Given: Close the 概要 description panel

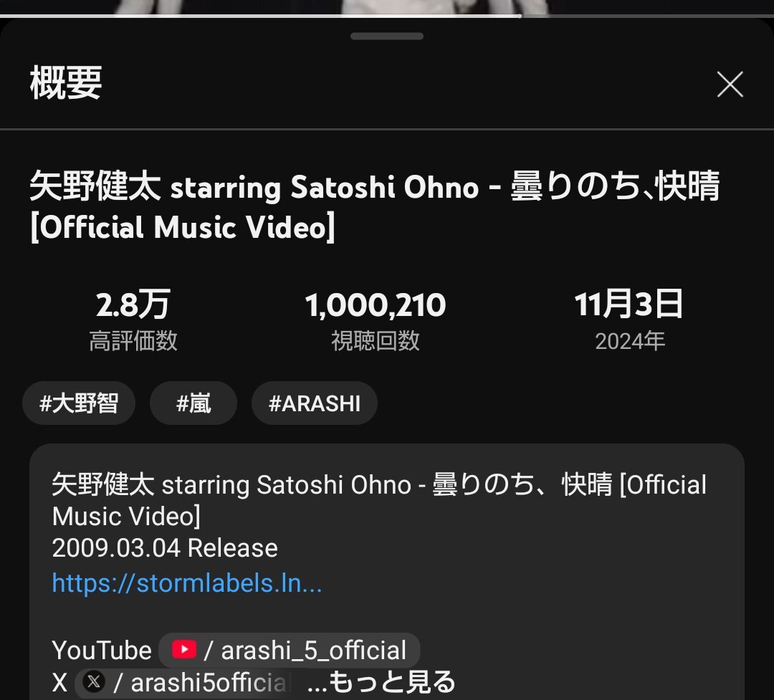Looking at the screenshot, I should 730,85.
